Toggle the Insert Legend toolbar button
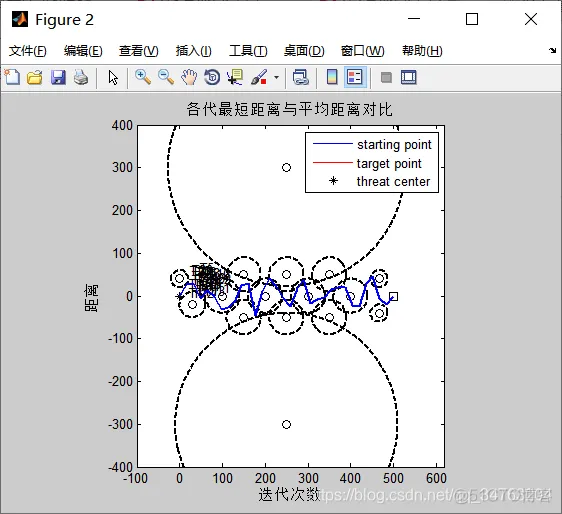 (355, 77)
